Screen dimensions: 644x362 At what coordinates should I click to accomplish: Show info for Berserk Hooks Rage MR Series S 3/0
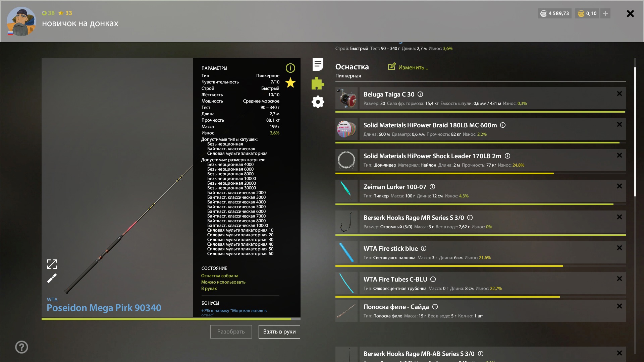470,218
